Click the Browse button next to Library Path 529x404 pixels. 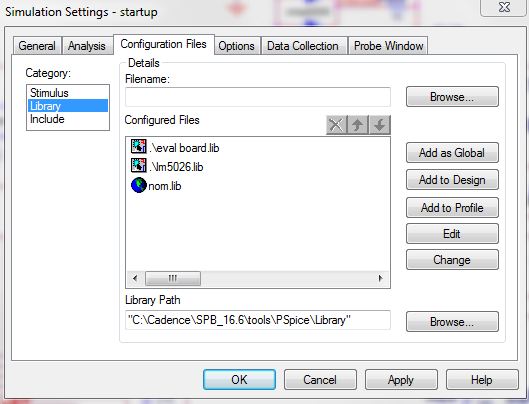tap(452, 321)
